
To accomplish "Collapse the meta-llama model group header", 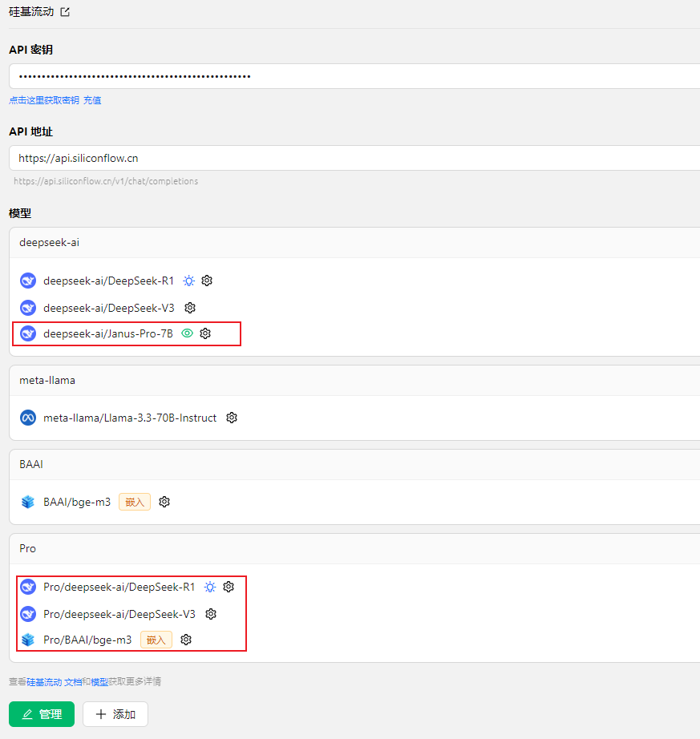I will tap(354, 381).
